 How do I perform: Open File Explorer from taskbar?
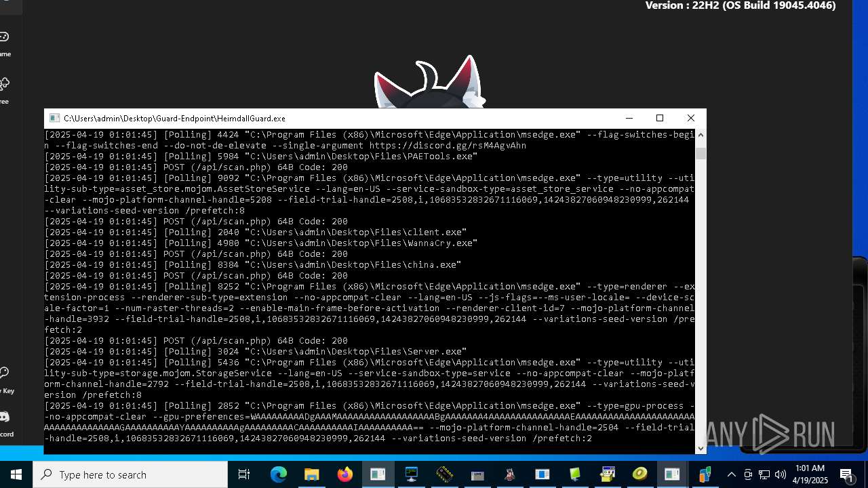pyautogui.click(x=311, y=474)
